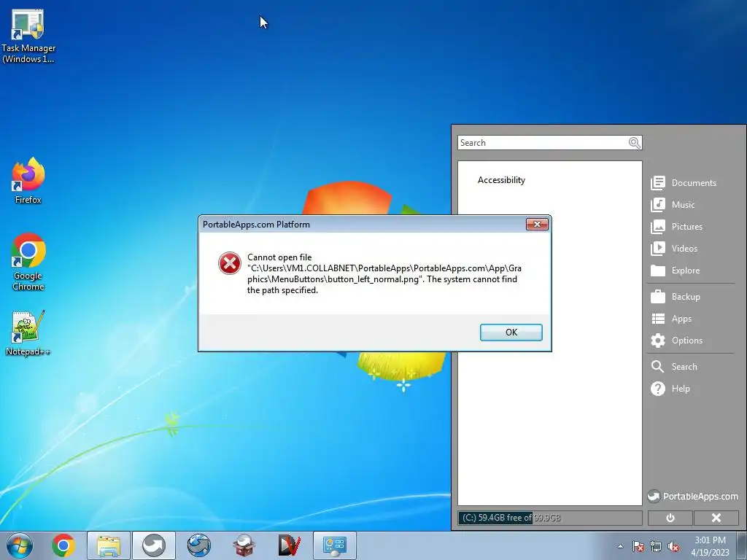Click the magnifier icon in search box
Viewport: 747px width, 560px height.
(635, 143)
